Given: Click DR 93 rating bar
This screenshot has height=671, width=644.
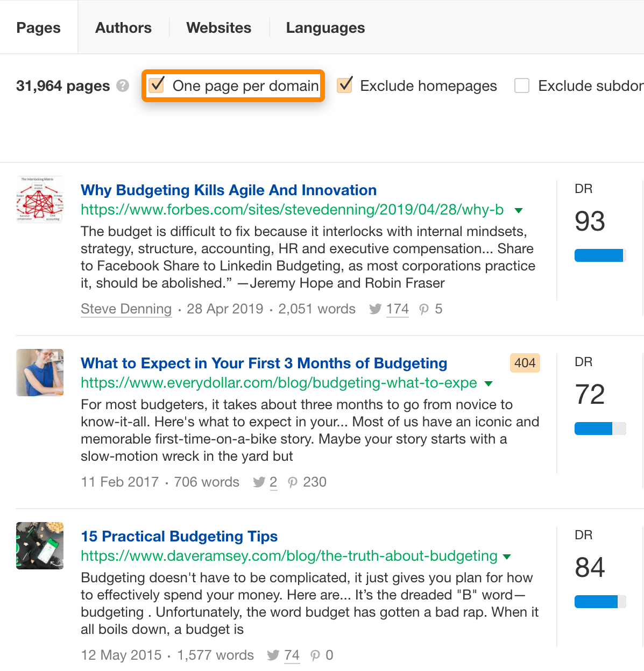Looking at the screenshot, I should pos(600,255).
